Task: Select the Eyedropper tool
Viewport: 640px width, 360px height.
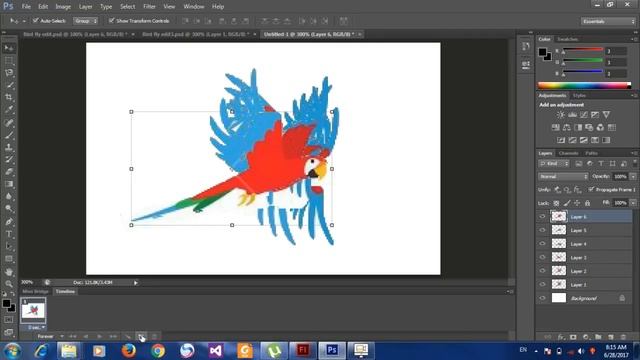Action: click(x=9, y=109)
